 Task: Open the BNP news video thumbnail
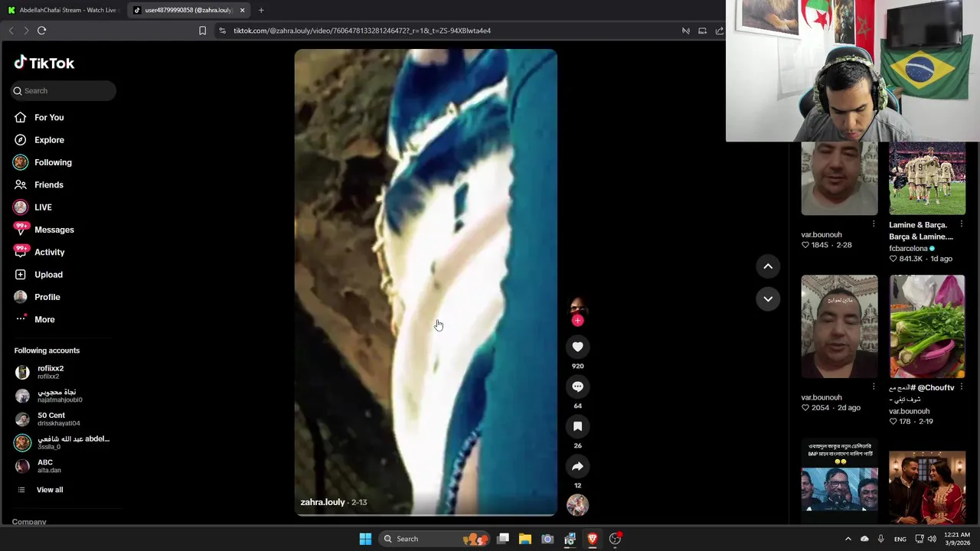point(839,481)
